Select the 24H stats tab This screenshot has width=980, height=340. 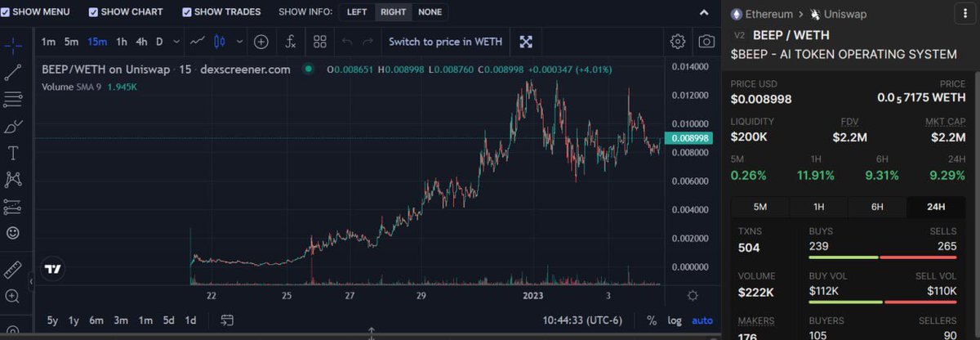pyautogui.click(x=936, y=207)
